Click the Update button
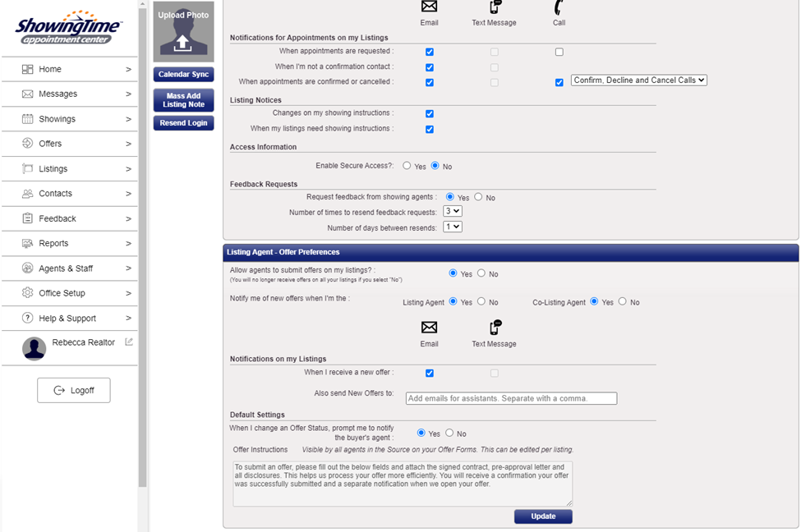 pyautogui.click(x=543, y=516)
